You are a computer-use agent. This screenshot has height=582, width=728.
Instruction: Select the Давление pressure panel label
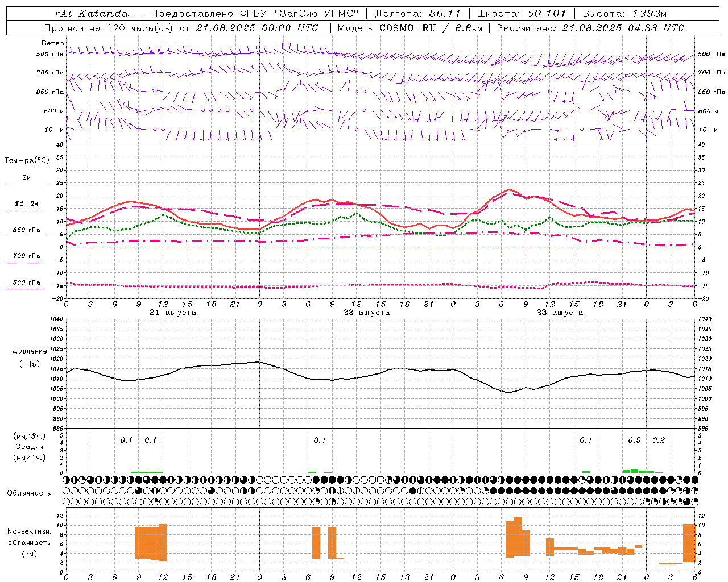(30, 351)
